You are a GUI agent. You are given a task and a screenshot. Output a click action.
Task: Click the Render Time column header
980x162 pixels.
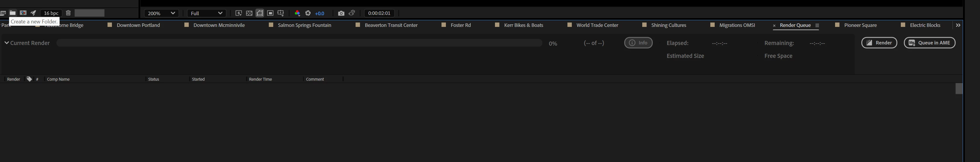point(260,79)
